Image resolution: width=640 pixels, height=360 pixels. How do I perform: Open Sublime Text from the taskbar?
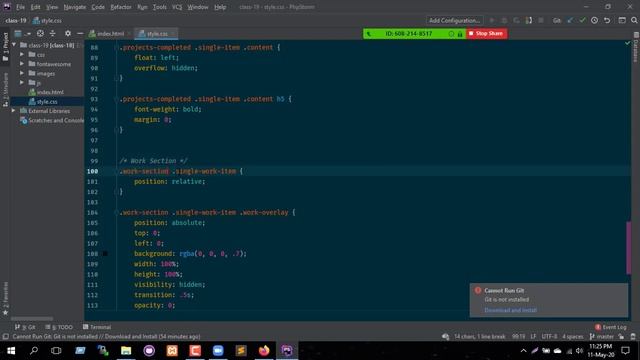point(241,351)
